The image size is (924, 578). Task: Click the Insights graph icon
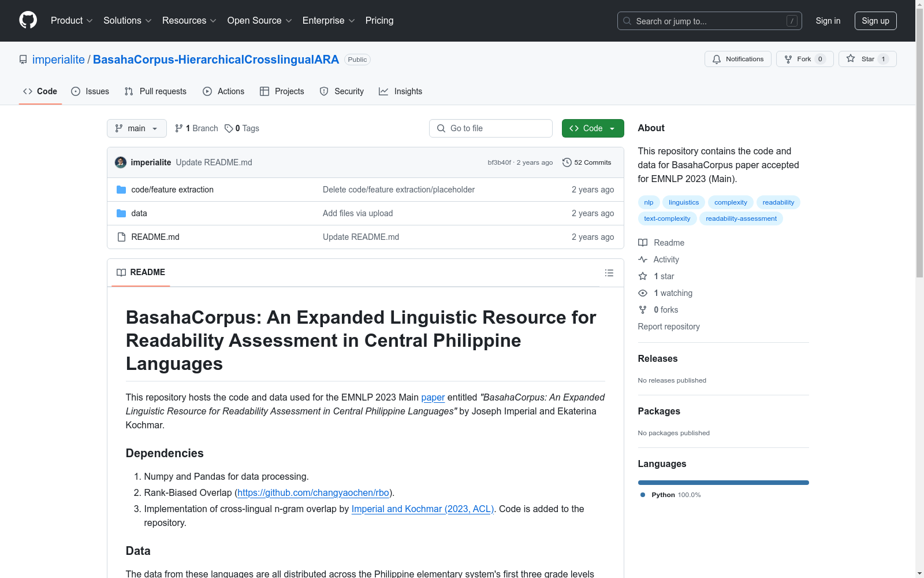pos(383,91)
